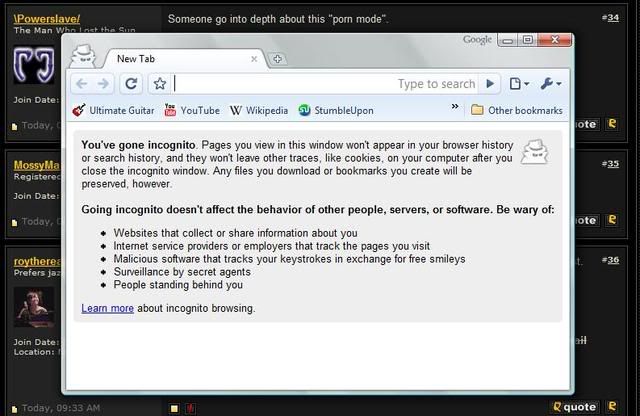Open the Wikipedia bookmark

[x=259, y=110]
